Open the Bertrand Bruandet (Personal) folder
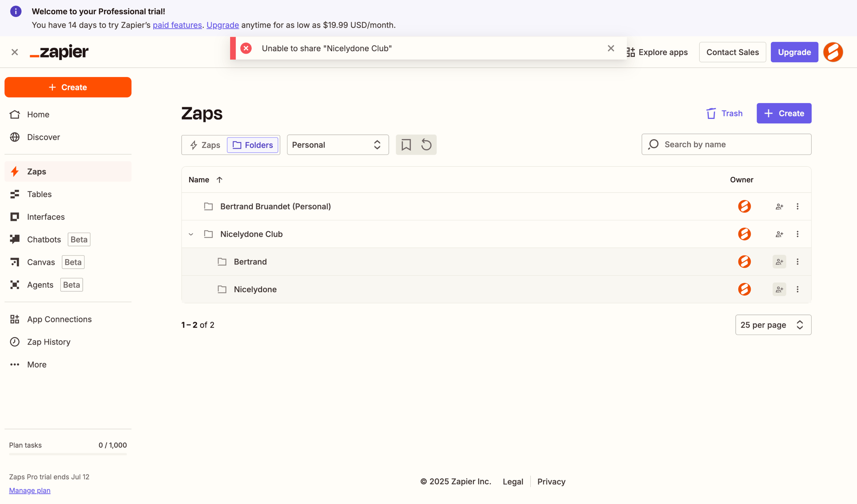The width and height of the screenshot is (857, 504). pyautogui.click(x=275, y=206)
